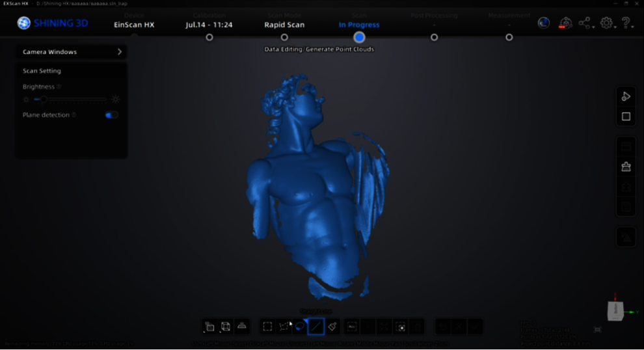The width and height of the screenshot is (644, 350).
Task: Click the optimize/clean icon on right panel
Action: [x=626, y=167]
